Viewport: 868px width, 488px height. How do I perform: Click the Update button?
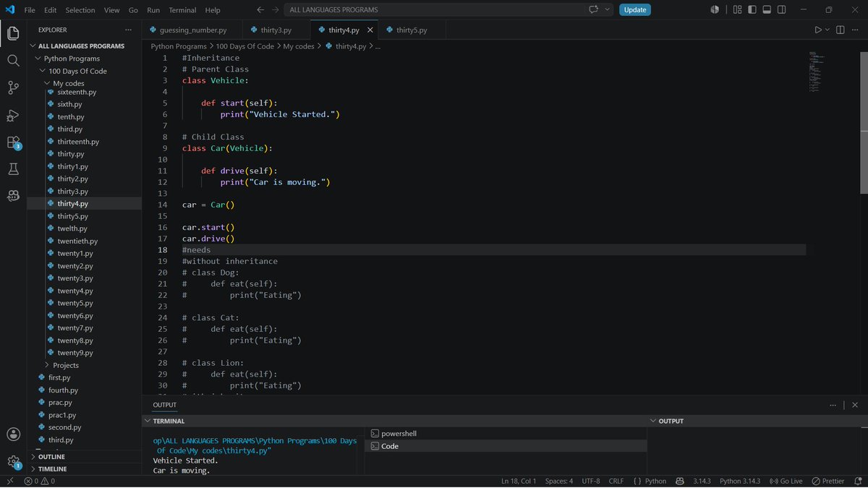pyautogui.click(x=635, y=10)
